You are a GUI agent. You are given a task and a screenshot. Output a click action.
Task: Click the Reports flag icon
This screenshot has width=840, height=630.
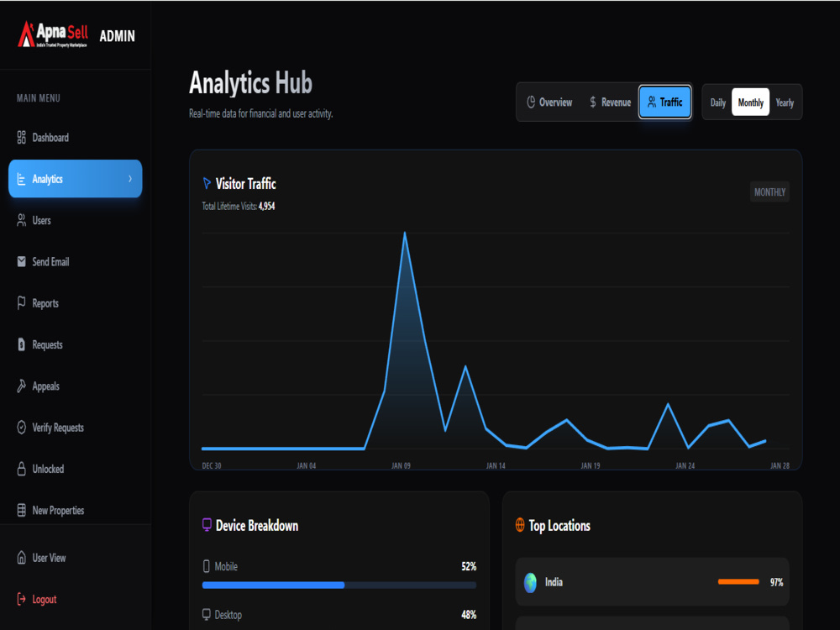tap(22, 303)
